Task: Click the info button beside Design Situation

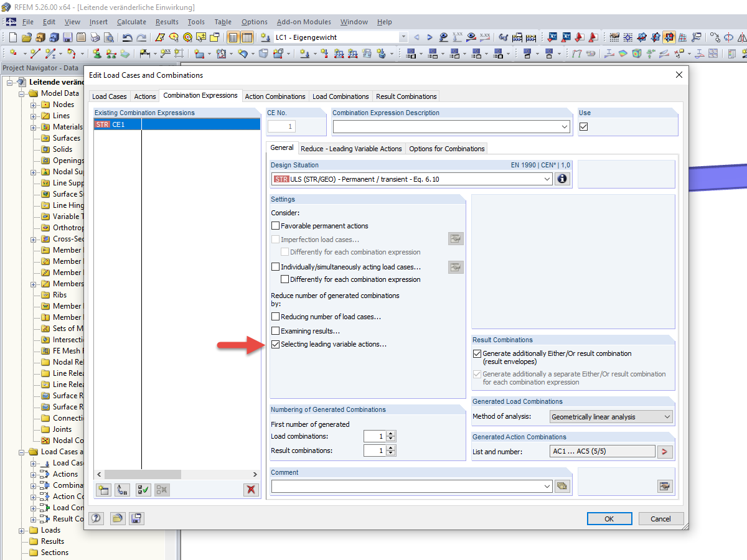Action: point(562,179)
